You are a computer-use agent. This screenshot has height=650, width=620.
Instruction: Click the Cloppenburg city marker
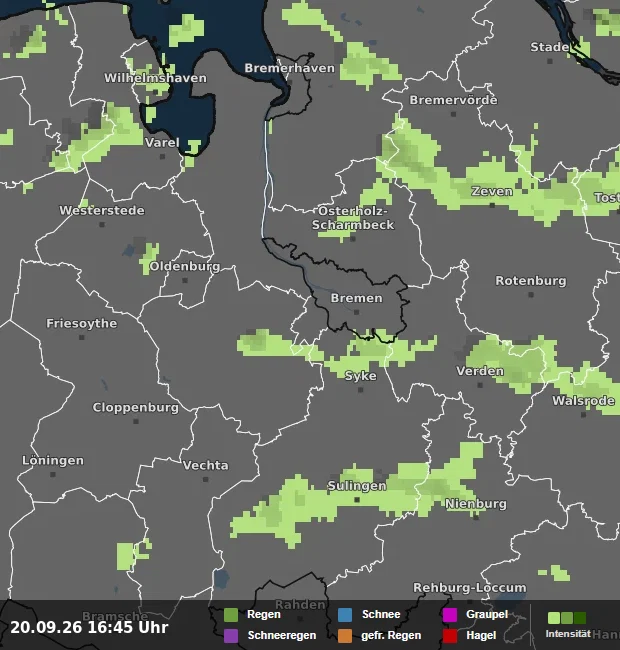tap(136, 421)
